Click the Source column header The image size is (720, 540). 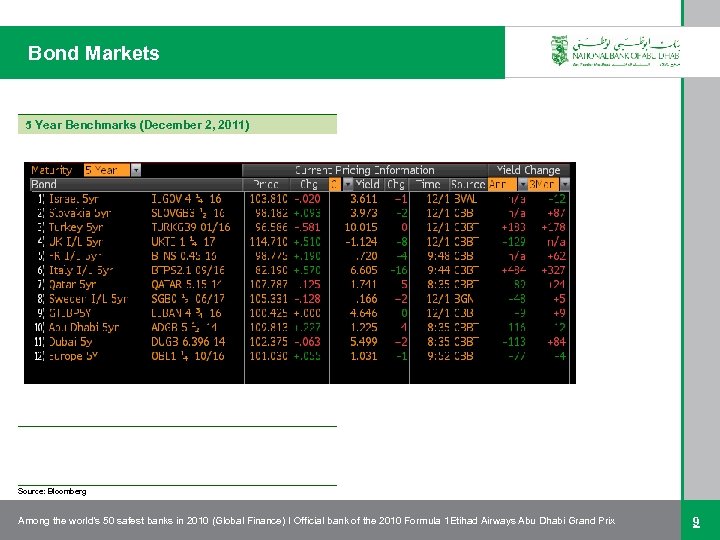(x=468, y=184)
